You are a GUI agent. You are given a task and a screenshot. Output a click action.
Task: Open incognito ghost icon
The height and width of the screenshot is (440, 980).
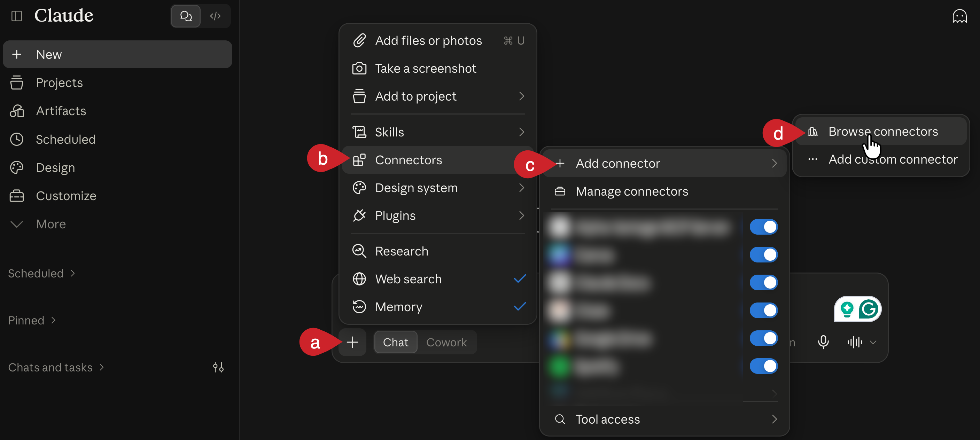[959, 16]
